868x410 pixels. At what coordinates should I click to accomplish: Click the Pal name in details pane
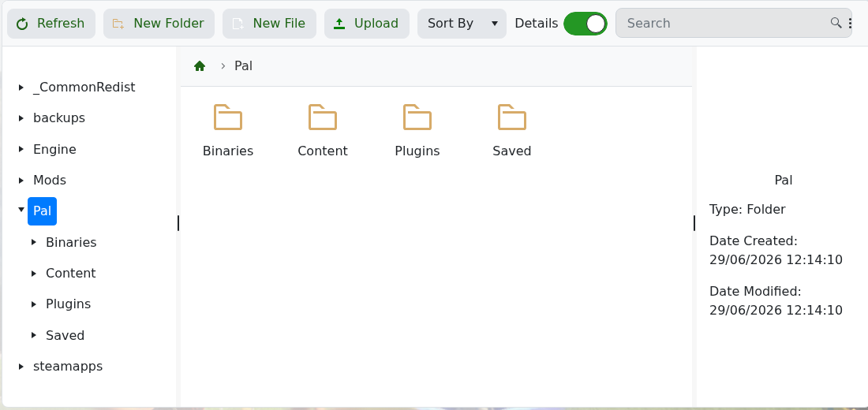[784, 181]
